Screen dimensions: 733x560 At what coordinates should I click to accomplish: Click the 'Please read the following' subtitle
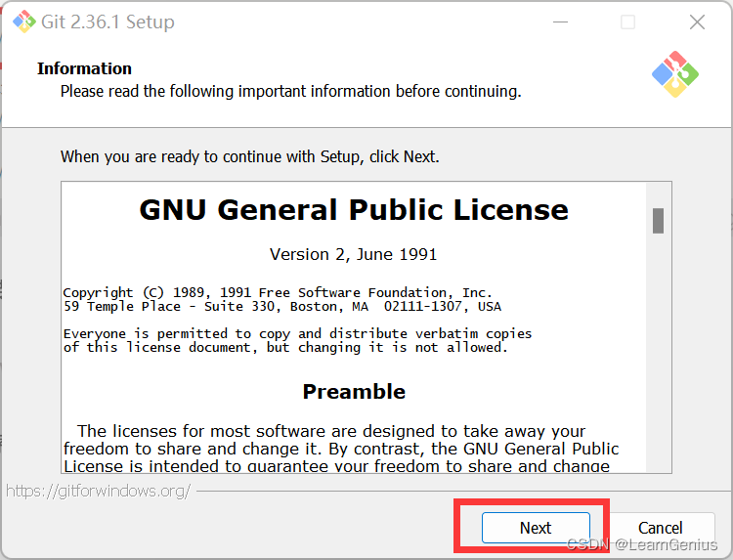pos(291,91)
